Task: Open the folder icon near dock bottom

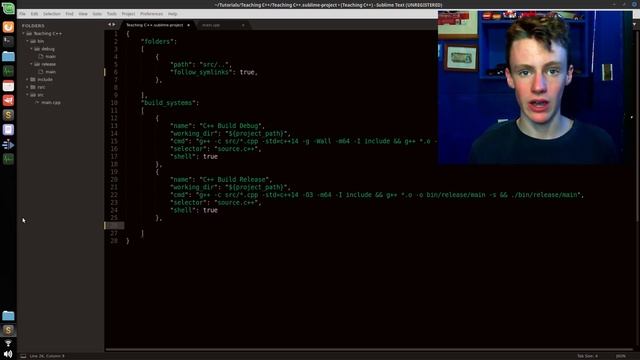Action: point(8,316)
